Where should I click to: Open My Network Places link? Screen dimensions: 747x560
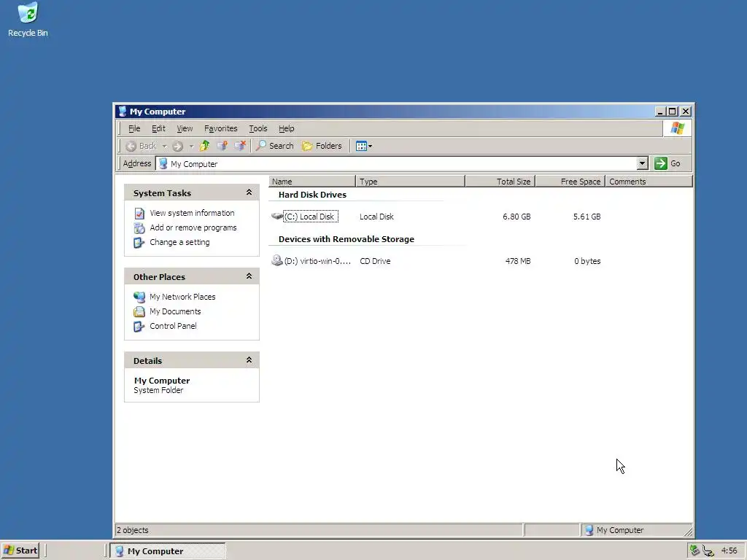tap(182, 297)
